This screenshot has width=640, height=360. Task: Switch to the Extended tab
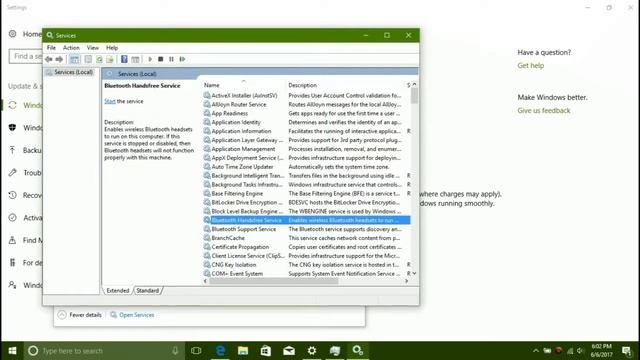[118, 291]
